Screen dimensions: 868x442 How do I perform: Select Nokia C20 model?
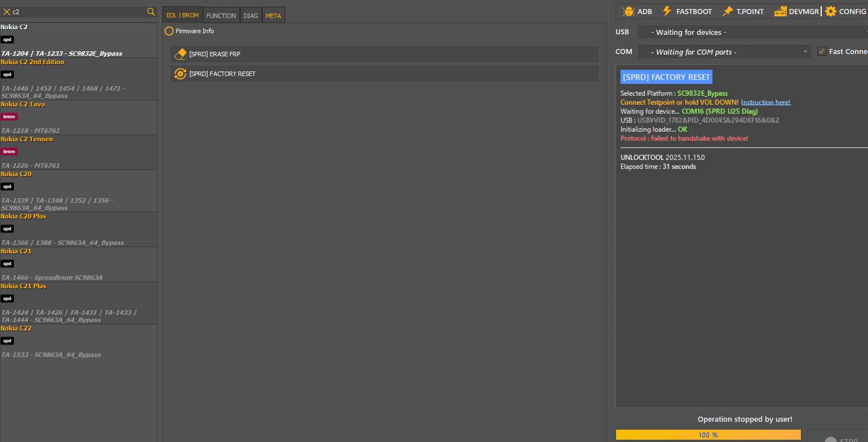(x=78, y=191)
